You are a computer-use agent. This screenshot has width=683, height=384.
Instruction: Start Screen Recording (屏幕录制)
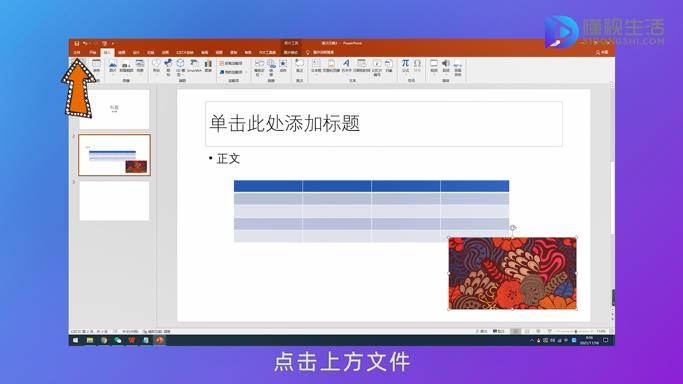(458, 67)
